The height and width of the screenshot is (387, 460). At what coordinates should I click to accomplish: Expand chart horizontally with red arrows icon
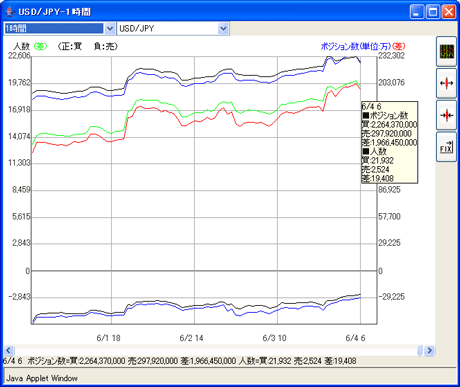pyautogui.click(x=446, y=83)
